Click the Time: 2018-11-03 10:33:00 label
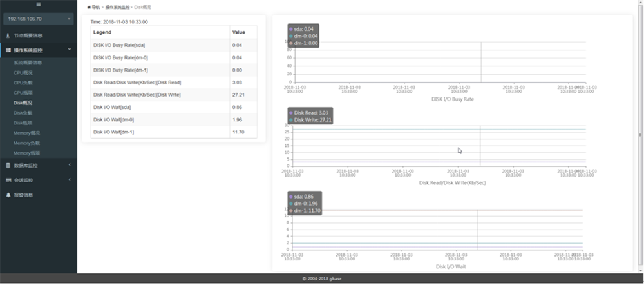644x285 pixels. tap(119, 22)
